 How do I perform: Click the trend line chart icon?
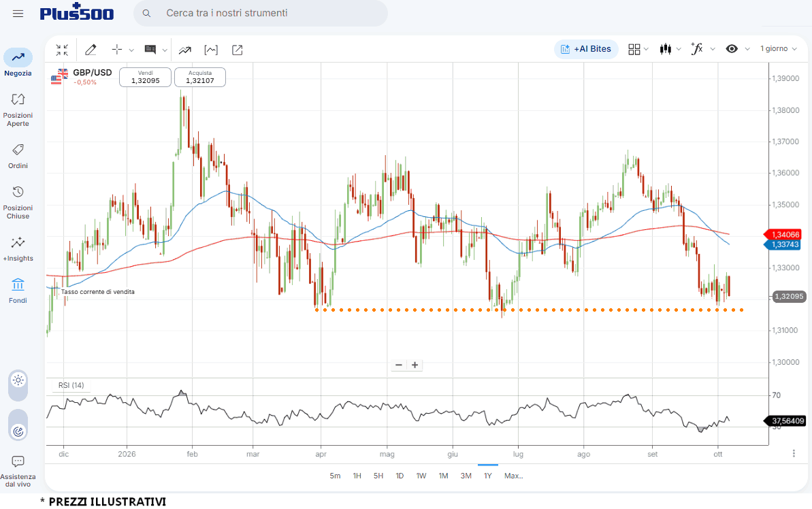(185, 50)
